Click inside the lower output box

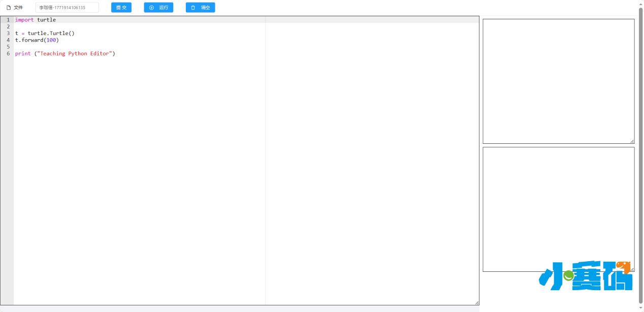tap(559, 209)
